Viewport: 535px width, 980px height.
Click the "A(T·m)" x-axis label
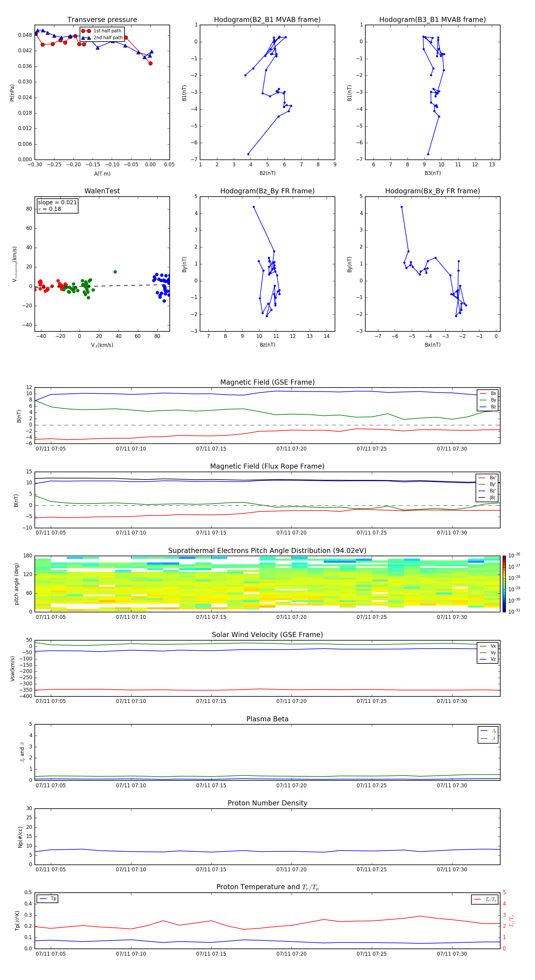(102, 173)
